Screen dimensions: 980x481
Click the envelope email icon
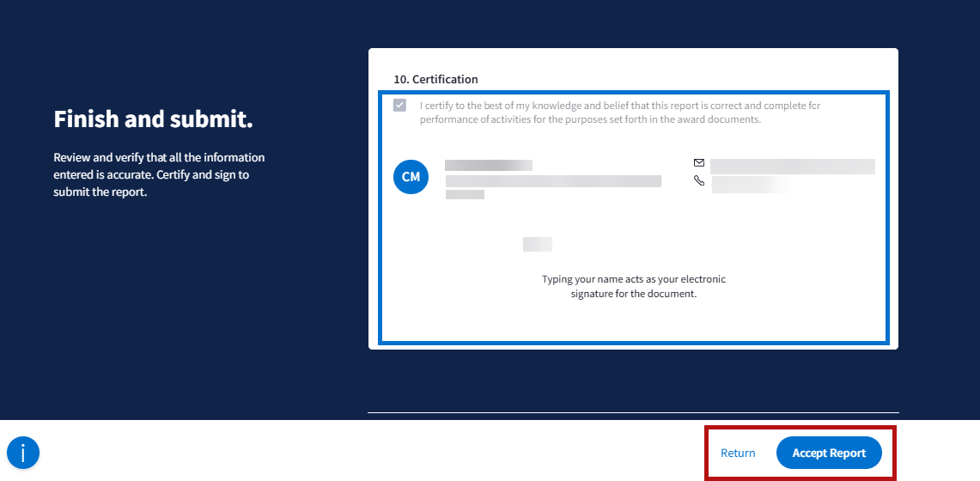click(x=699, y=162)
